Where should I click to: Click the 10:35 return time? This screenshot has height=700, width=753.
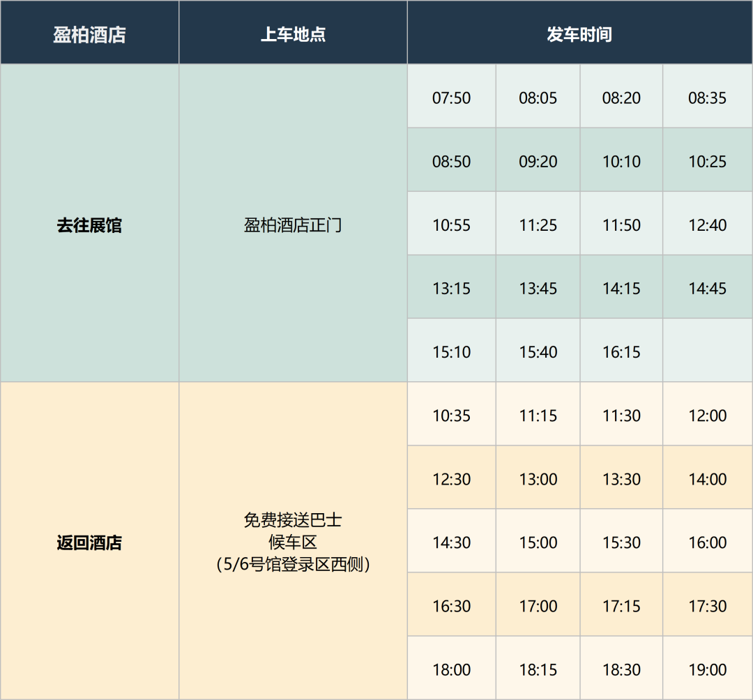click(x=451, y=414)
